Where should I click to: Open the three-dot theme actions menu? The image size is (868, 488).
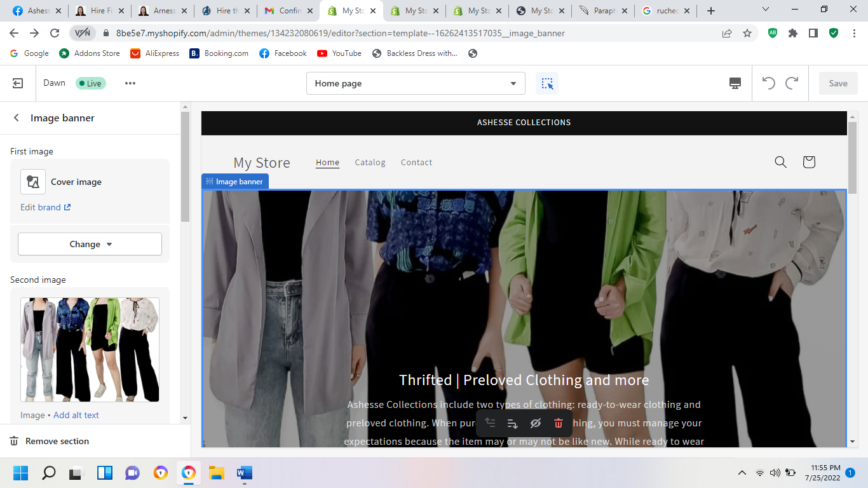point(130,83)
